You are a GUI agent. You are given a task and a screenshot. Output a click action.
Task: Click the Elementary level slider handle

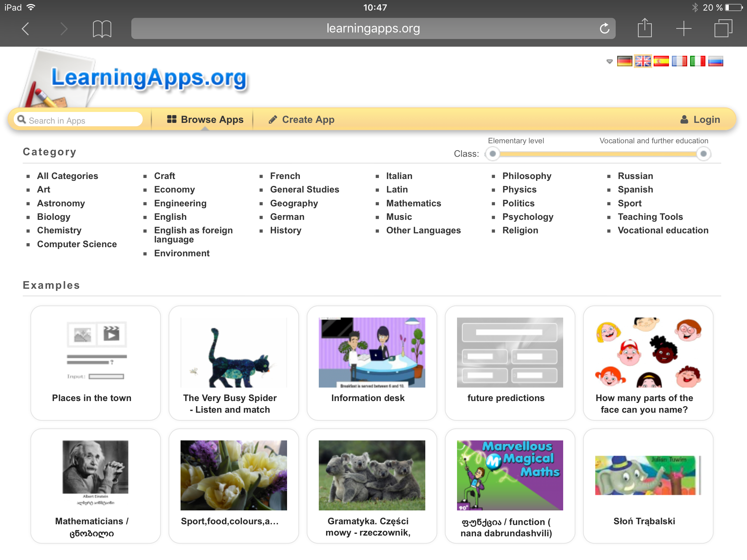492,153
